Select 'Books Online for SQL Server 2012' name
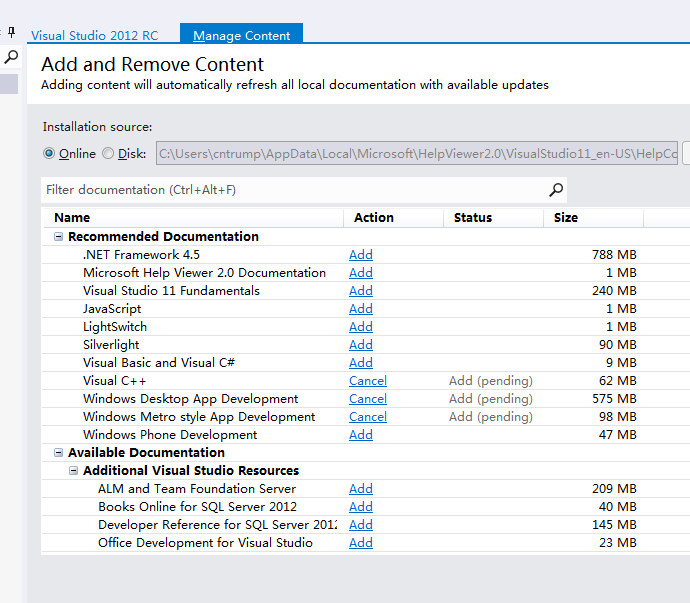The height and width of the screenshot is (603, 690). (x=197, y=507)
